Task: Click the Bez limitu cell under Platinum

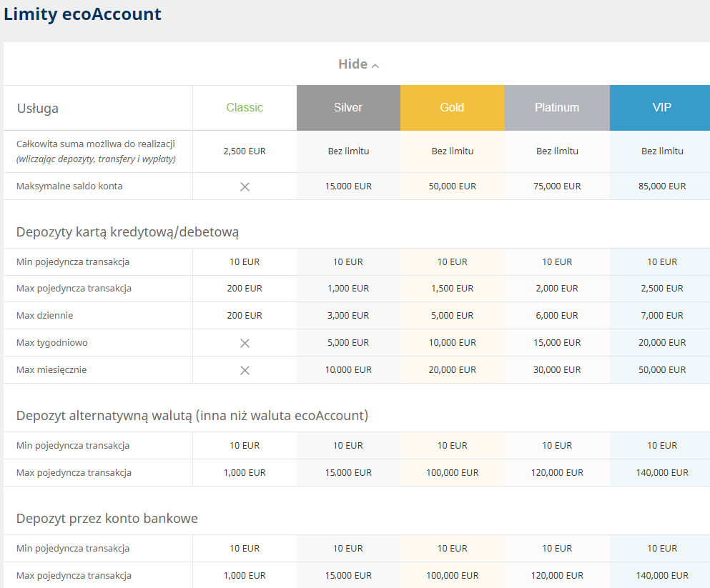Action: pyautogui.click(x=557, y=151)
